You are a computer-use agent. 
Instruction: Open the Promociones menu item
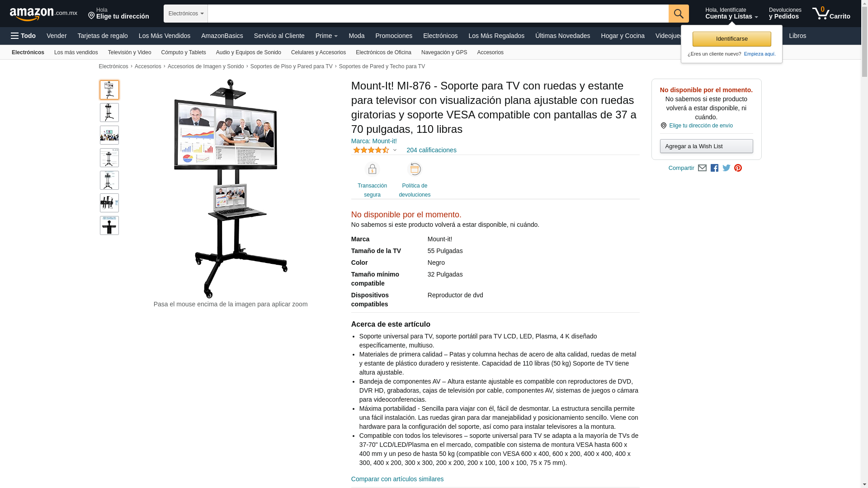point(394,36)
